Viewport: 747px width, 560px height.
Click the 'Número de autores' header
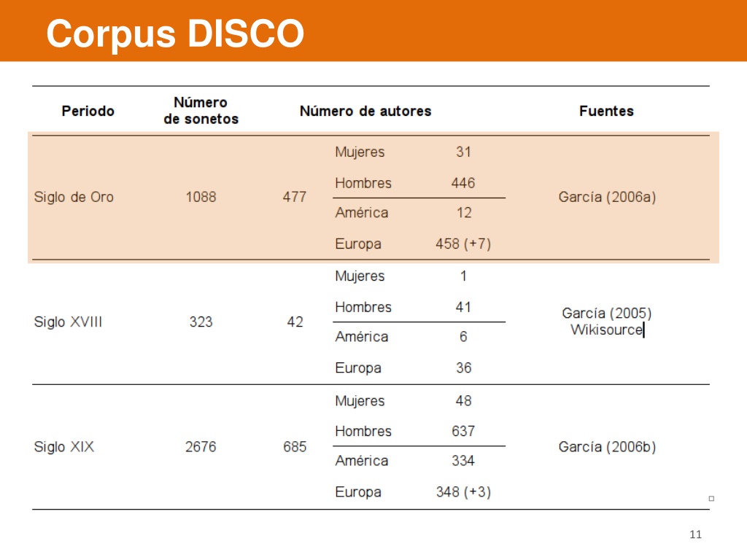[x=365, y=111]
